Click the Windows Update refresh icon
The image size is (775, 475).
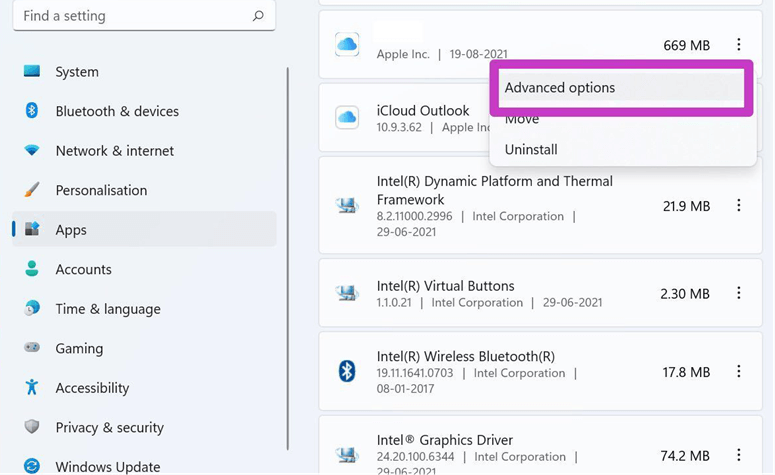pyautogui.click(x=32, y=466)
